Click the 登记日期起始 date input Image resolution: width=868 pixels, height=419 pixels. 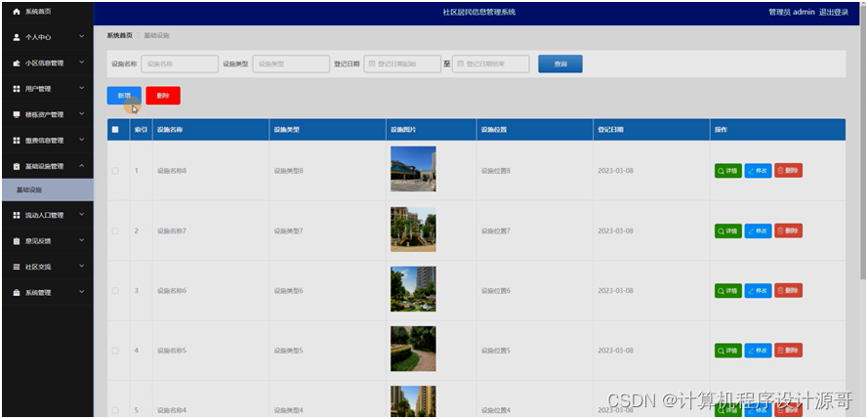click(x=402, y=64)
